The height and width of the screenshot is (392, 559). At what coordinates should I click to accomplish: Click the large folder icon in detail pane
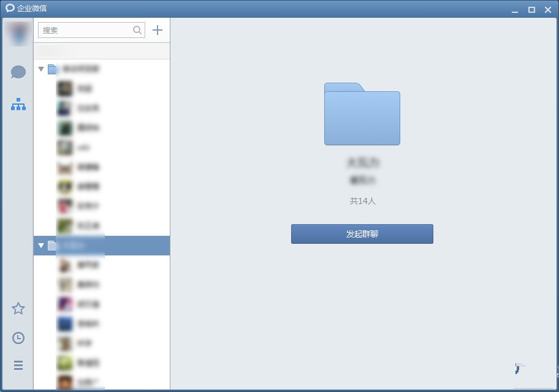[x=362, y=114]
